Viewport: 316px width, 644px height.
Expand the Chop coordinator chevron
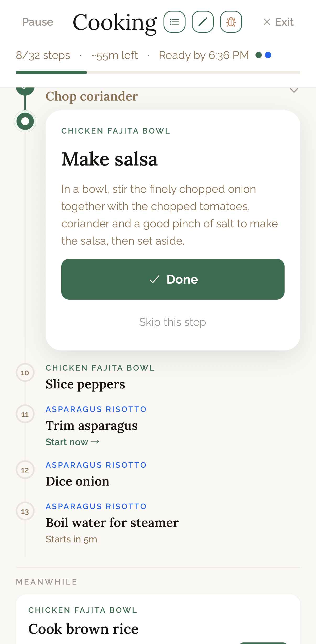(x=294, y=91)
